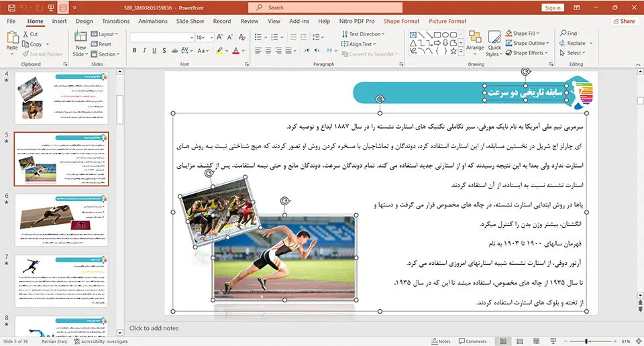The width and height of the screenshot is (644, 346).
Task: Switch to the Transitions tab
Action: click(116, 21)
